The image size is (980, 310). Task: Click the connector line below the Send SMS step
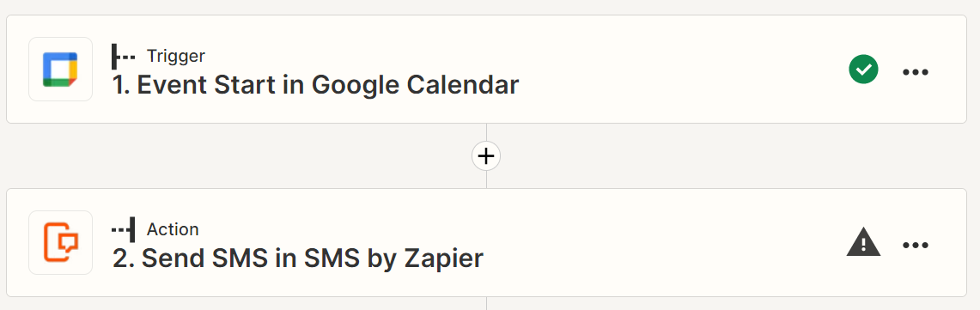point(486,303)
